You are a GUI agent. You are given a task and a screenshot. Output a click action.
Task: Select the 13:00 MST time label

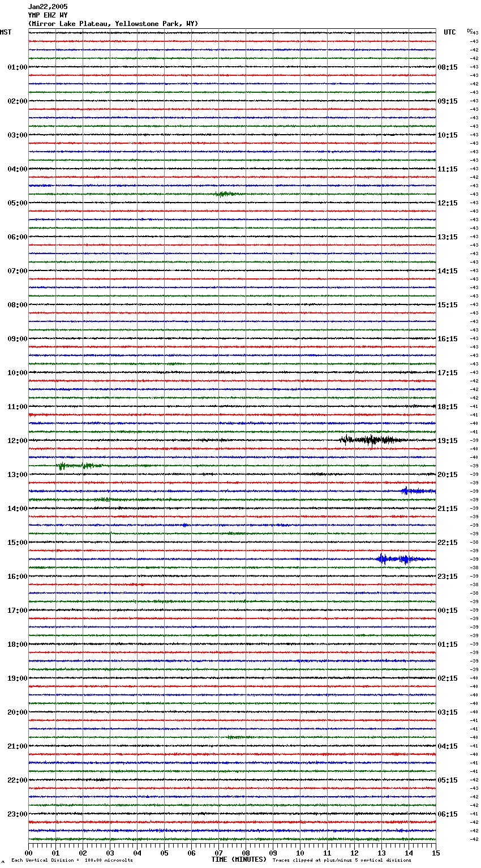pyautogui.click(x=18, y=475)
